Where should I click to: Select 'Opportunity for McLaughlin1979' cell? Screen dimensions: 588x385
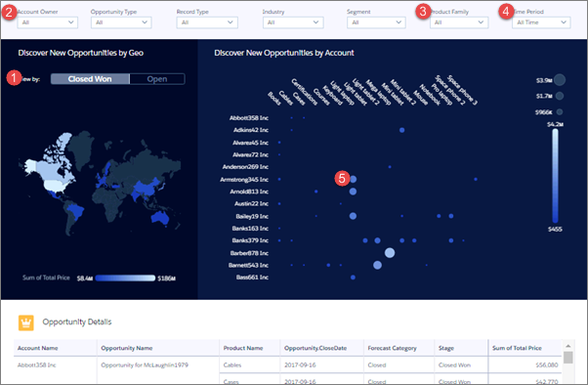pos(145,365)
